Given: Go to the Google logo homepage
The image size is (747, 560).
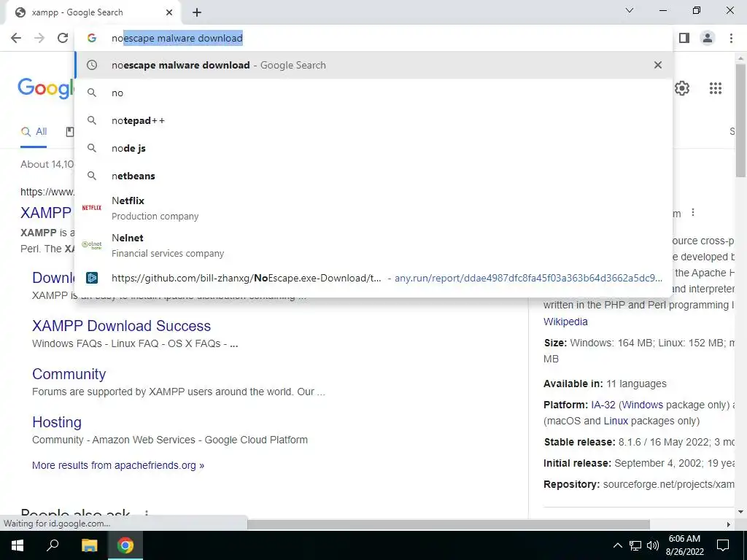Looking at the screenshot, I should click(46, 88).
